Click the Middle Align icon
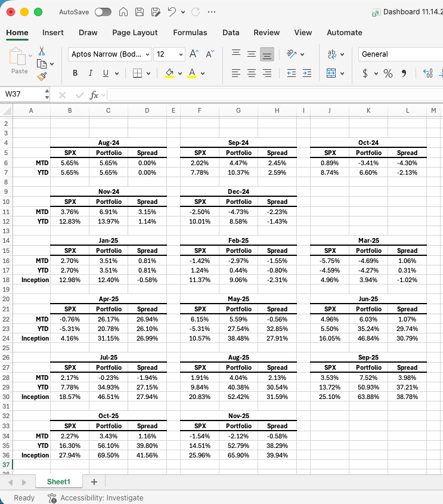Viewport: 443px width, 504px height. pos(252,54)
